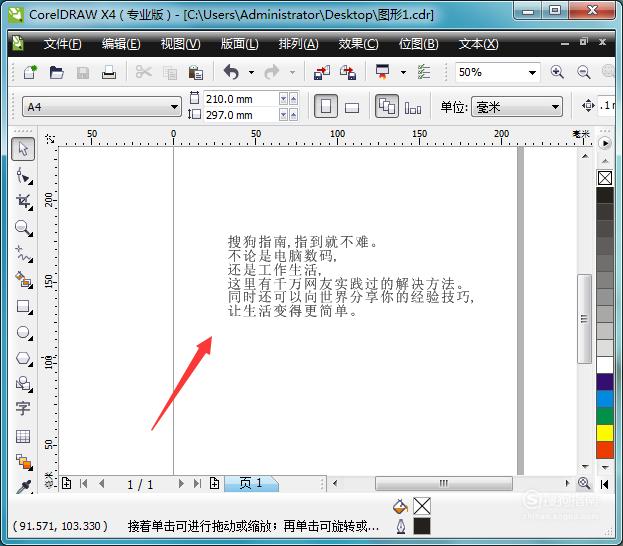The width and height of the screenshot is (623, 546).
Task: Undo the last action
Action: (x=231, y=72)
